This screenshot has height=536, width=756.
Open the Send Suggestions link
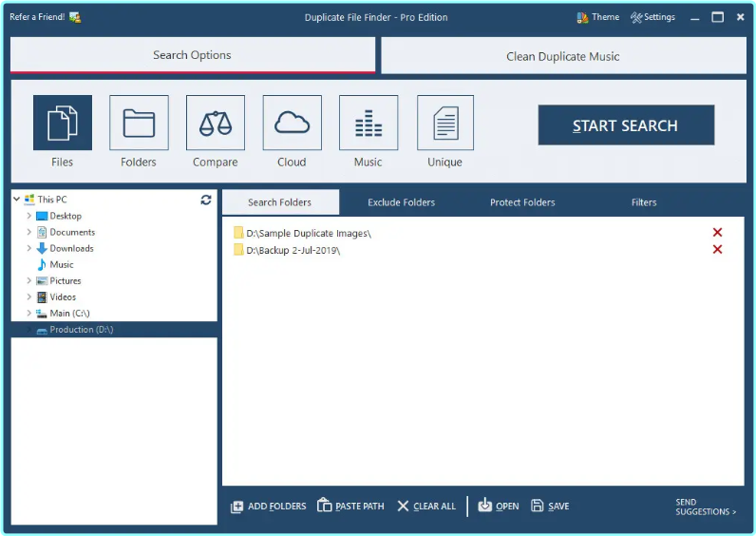(x=706, y=507)
